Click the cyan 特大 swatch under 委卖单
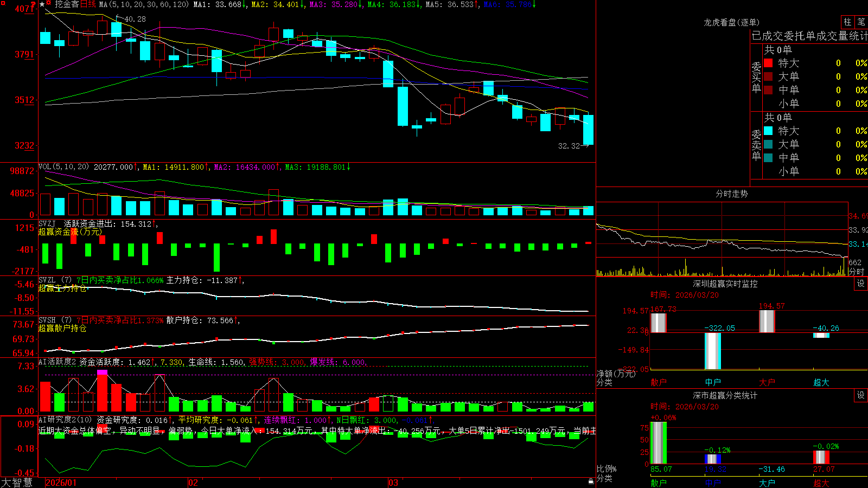This screenshot has height=488, width=868. 768,131
